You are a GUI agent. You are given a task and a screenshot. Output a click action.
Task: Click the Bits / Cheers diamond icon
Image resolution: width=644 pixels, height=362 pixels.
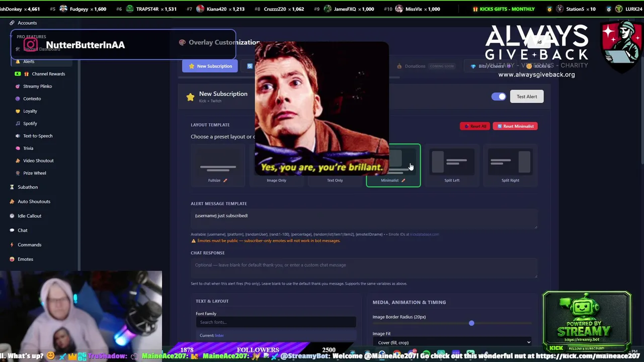(473, 66)
